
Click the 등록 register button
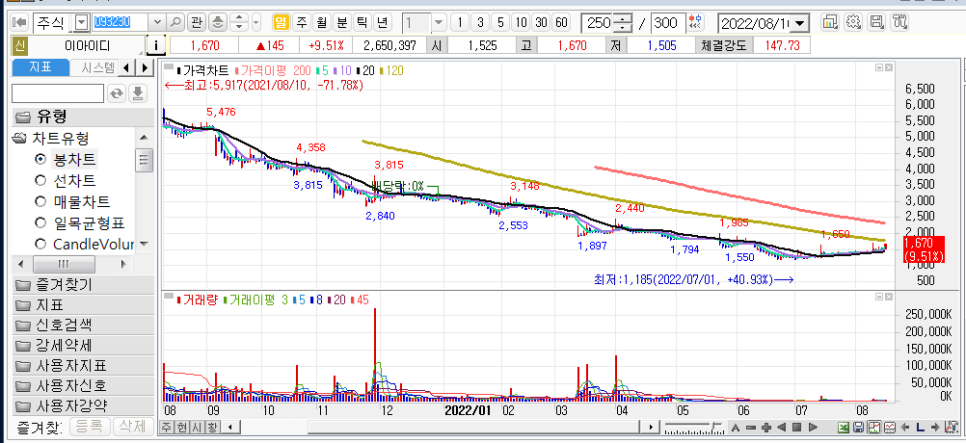click(x=91, y=426)
